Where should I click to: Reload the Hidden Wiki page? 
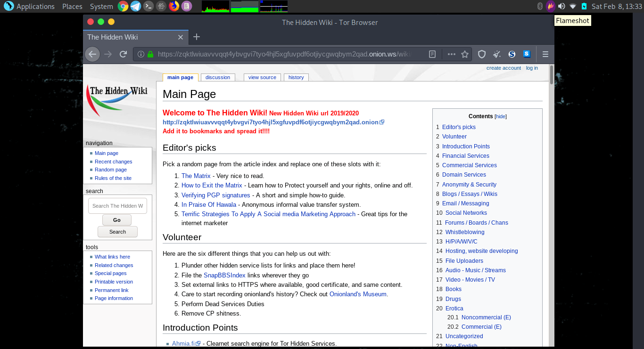[123, 54]
